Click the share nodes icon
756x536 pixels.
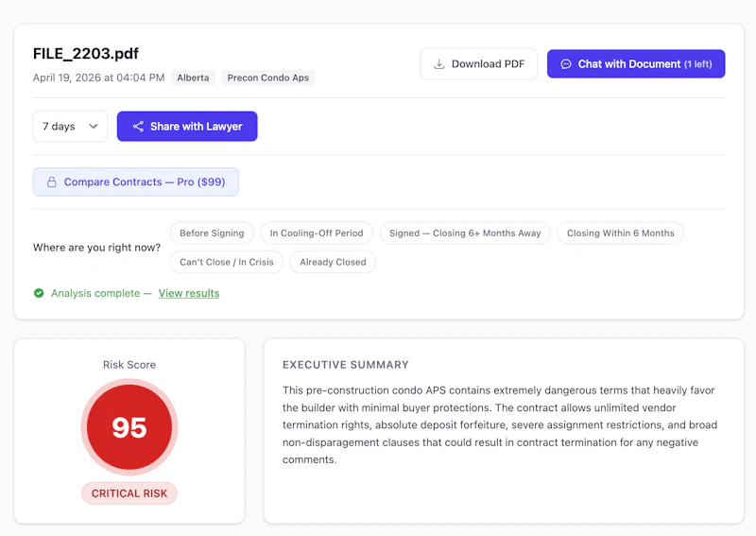[138, 127]
